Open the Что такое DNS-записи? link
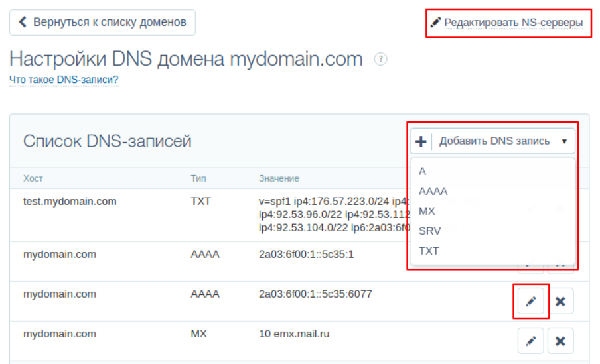600x364 pixels. (64, 80)
